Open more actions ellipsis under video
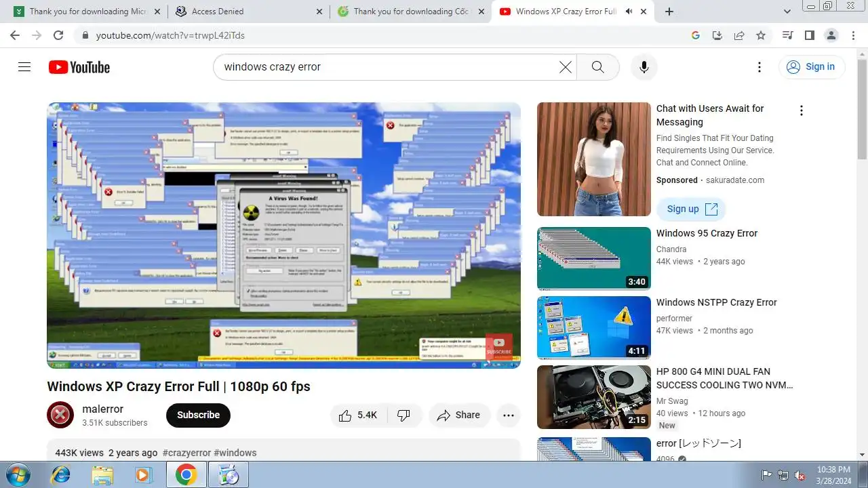Viewport: 868px width, 488px height. [x=509, y=415]
